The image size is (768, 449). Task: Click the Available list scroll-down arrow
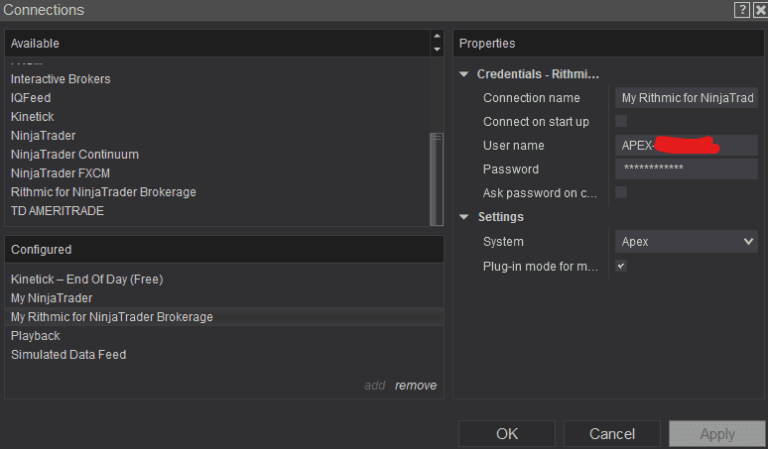click(437, 49)
